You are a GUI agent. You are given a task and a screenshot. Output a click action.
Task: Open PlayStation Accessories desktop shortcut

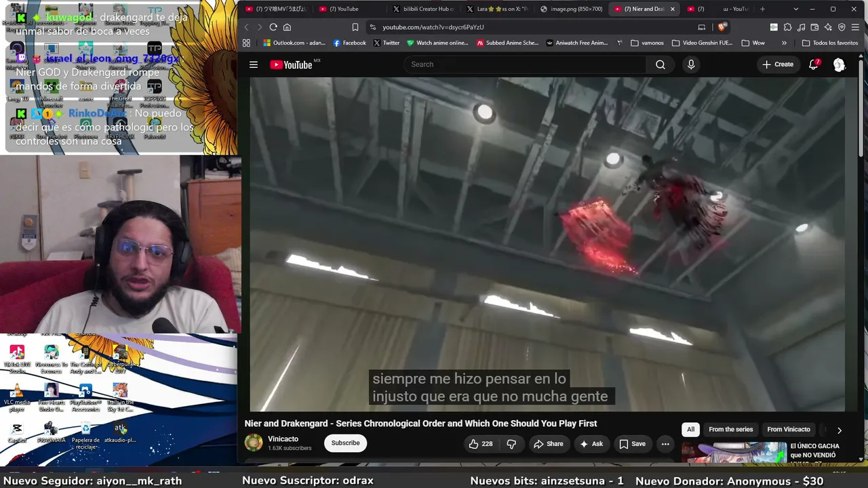tap(85, 397)
